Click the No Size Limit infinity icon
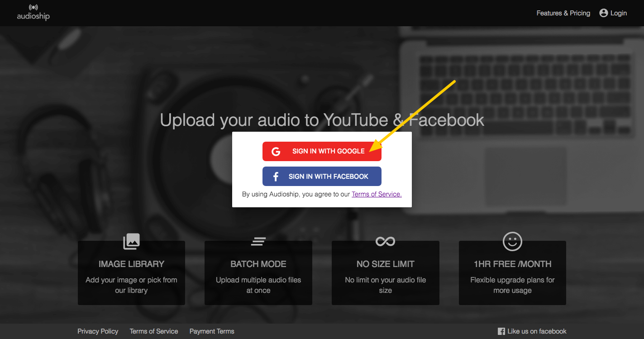Viewport: 644px width, 339px height. 385,241
